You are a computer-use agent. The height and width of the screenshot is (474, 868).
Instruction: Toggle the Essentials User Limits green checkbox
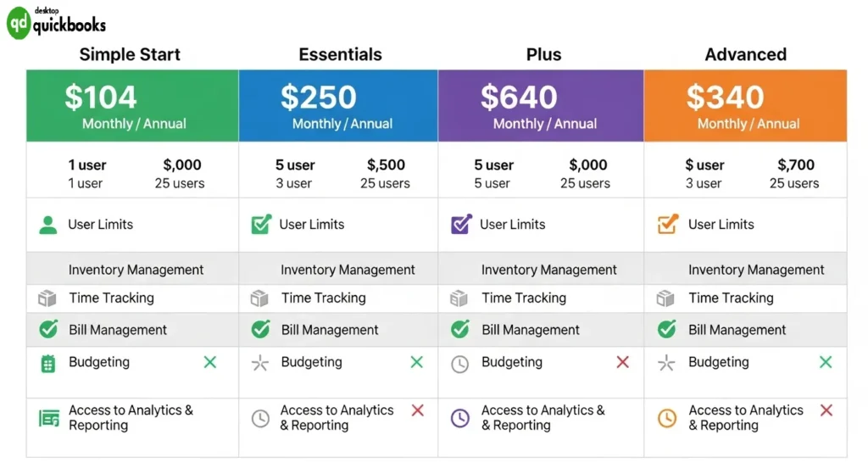click(x=261, y=225)
